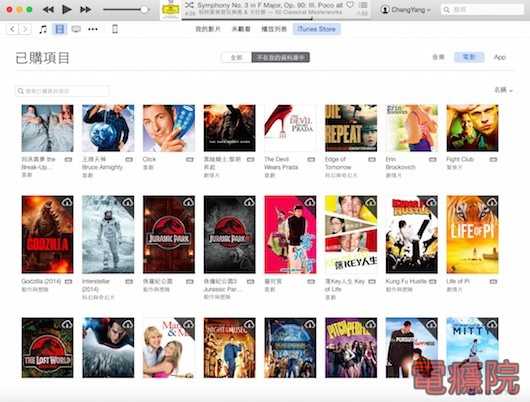Switch to the Music library icon

pos(43,29)
